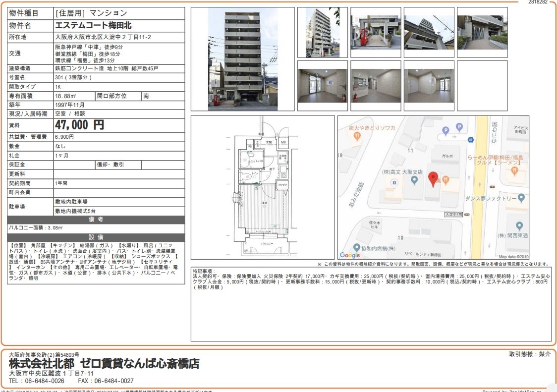
Task: Click the document number 2818282
Action: click(538, 2)
